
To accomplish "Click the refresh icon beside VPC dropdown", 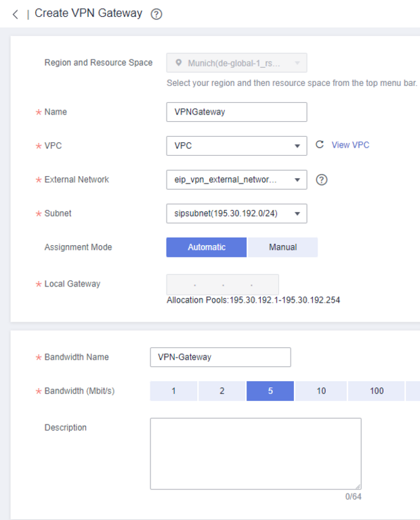I will tap(320, 145).
